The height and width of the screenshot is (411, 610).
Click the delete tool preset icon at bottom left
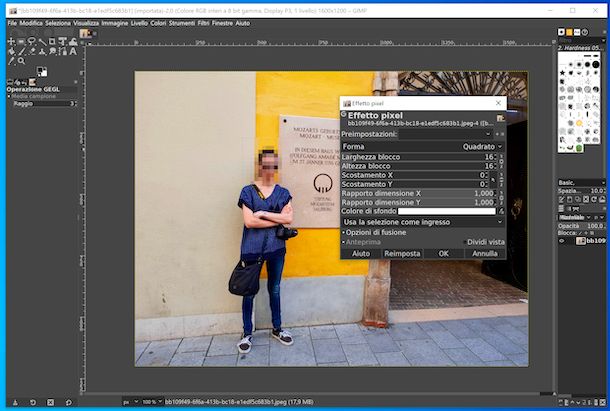click(51, 402)
